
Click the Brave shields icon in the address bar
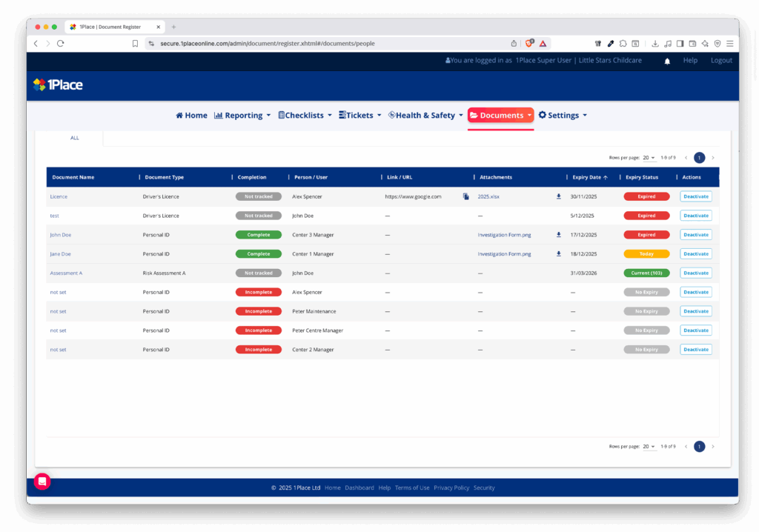pos(529,44)
